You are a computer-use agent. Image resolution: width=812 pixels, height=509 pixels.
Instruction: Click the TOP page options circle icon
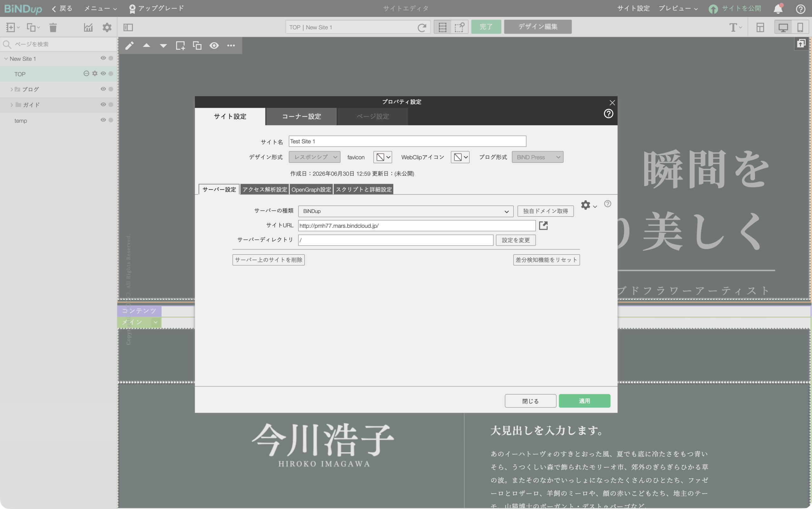tap(86, 74)
